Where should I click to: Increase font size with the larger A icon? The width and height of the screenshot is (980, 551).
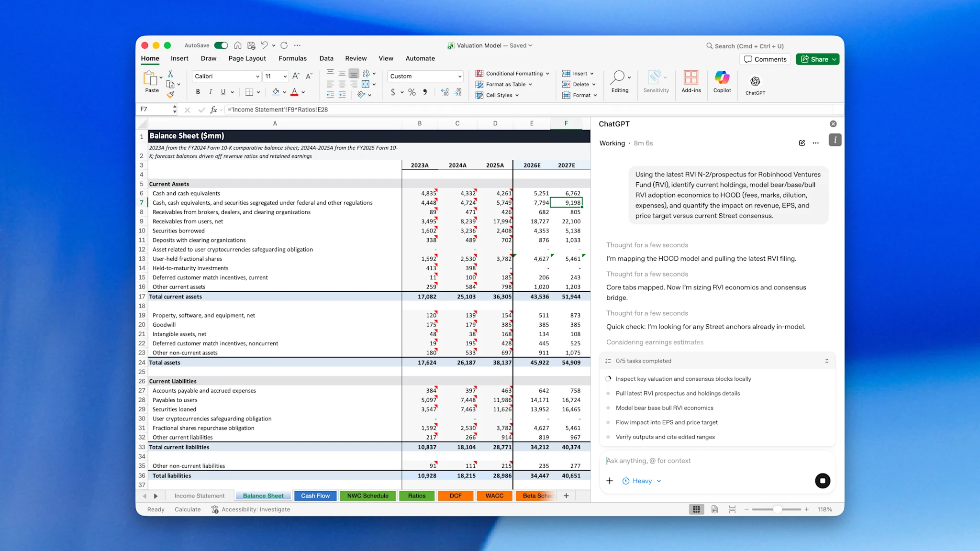click(296, 76)
